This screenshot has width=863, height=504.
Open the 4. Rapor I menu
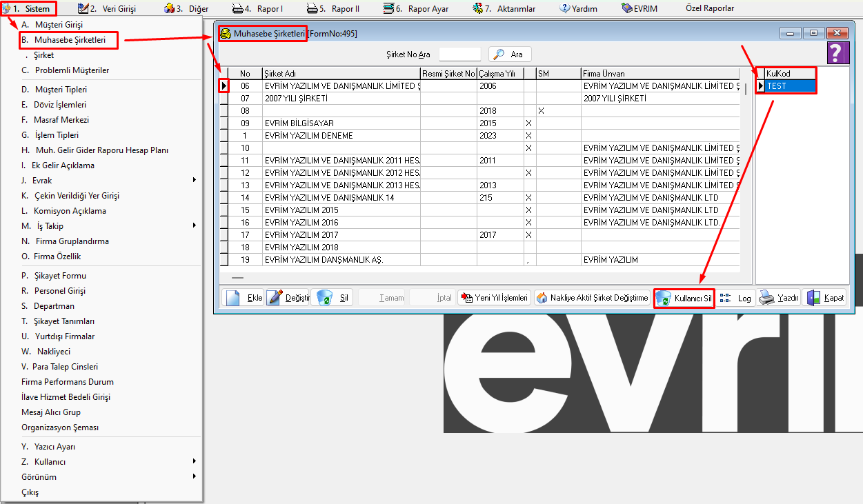[x=258, y=9]
